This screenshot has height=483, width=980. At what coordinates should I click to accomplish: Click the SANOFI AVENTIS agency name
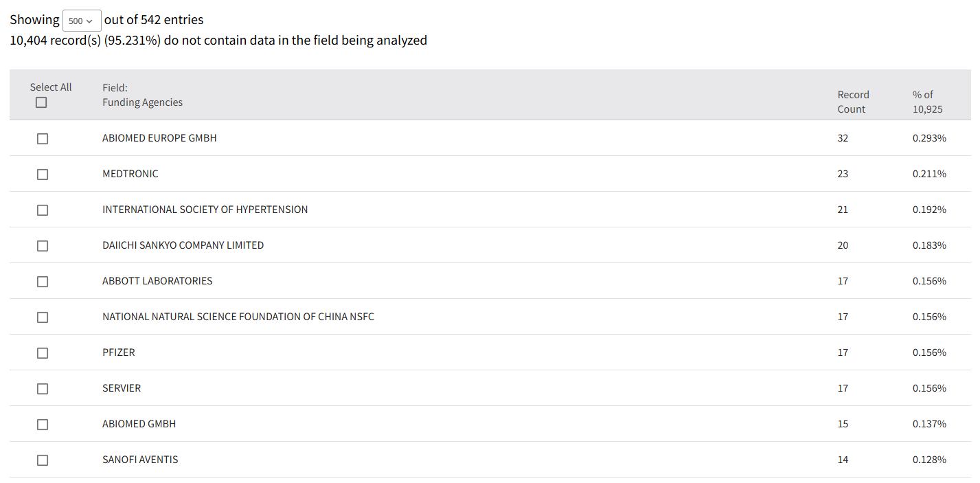point(140,460)
